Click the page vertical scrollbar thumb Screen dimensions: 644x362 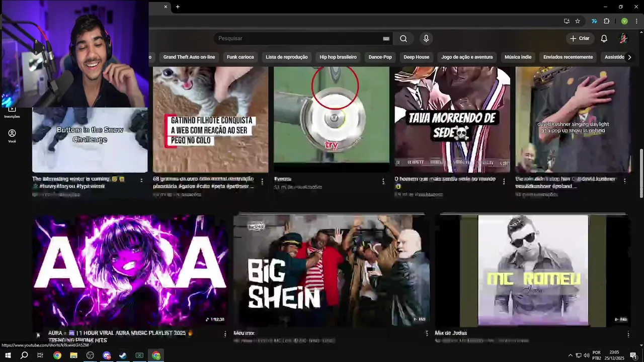pos(641,173)
